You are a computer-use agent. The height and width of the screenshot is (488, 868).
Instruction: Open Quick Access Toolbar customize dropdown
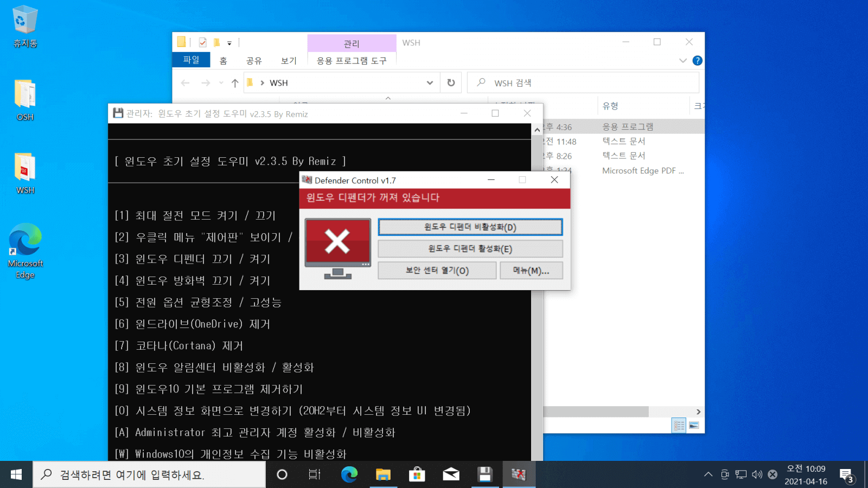229,43
